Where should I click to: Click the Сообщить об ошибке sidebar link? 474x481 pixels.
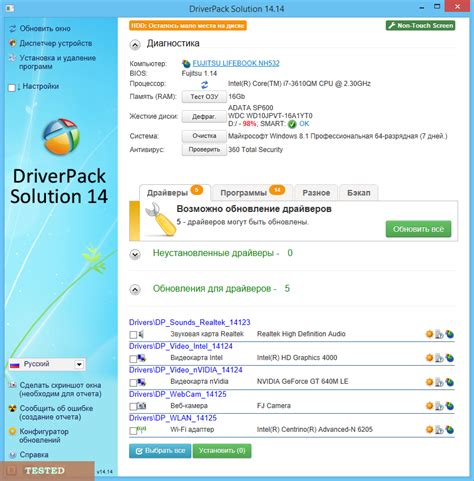[56, 413]
